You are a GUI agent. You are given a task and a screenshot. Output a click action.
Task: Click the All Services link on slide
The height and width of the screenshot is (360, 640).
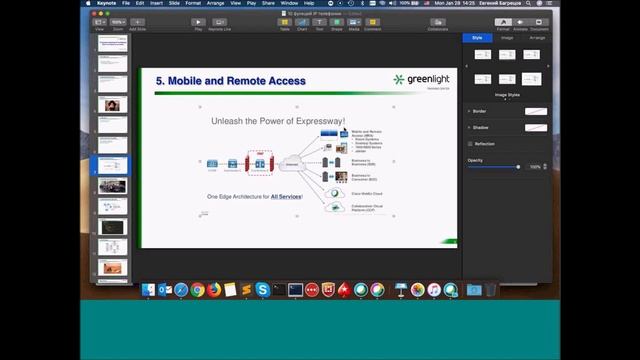click(x=286, y=197)
